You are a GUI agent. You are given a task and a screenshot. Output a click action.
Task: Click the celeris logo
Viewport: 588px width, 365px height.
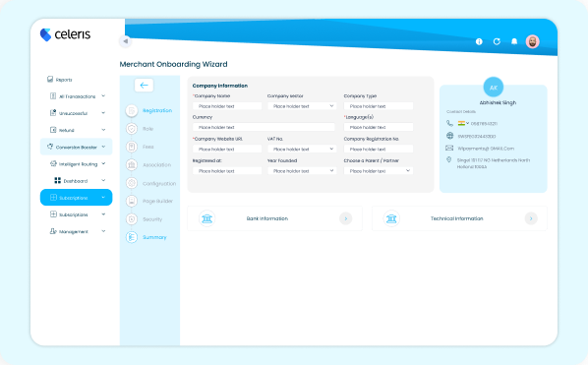click(66, 34)
